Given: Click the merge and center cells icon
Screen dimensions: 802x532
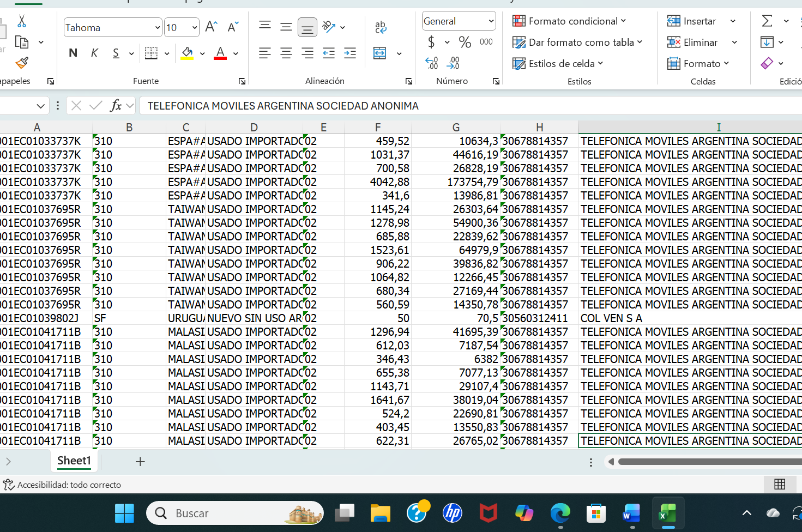Looking at the screenshot, I should [x=380, y=53].
